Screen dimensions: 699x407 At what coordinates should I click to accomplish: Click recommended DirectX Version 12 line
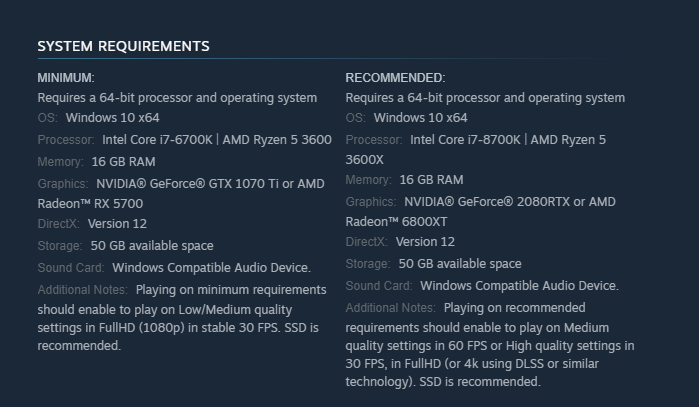pyautogui.click(x=400, y=242)
